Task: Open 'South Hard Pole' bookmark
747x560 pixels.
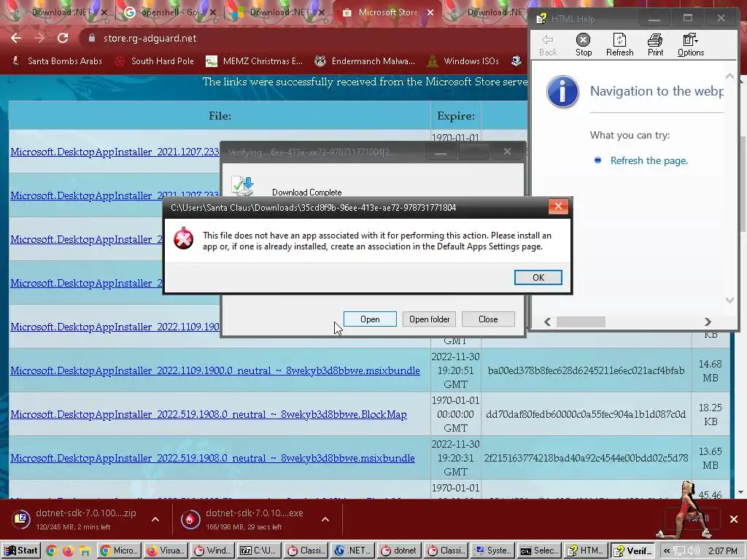Action: point(155,61)
